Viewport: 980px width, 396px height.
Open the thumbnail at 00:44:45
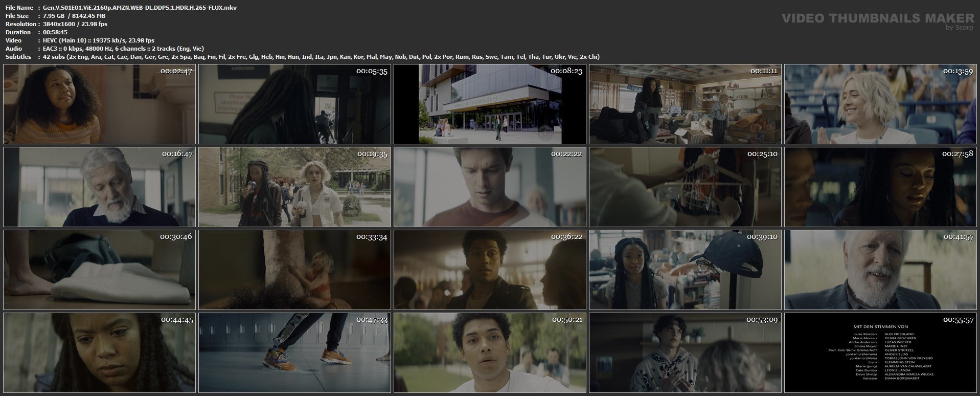click(99, 353)
